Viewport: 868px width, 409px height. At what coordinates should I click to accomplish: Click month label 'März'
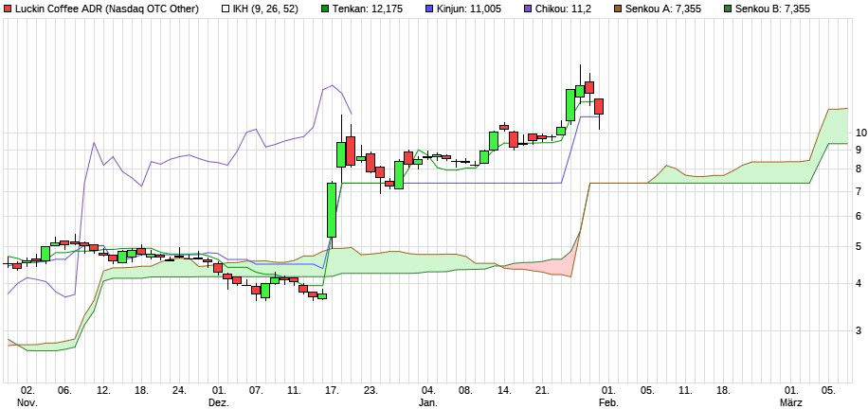791,402
